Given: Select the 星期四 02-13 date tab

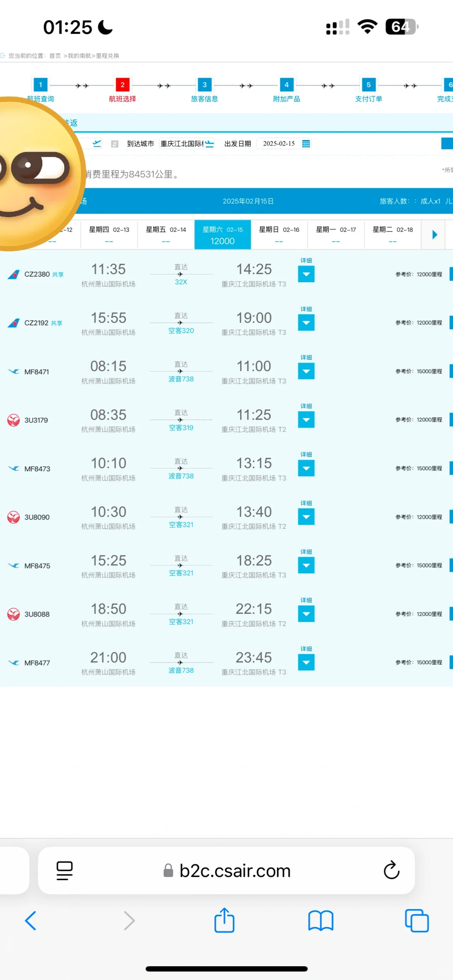Looking at the screenshot, I should (109, 234).
